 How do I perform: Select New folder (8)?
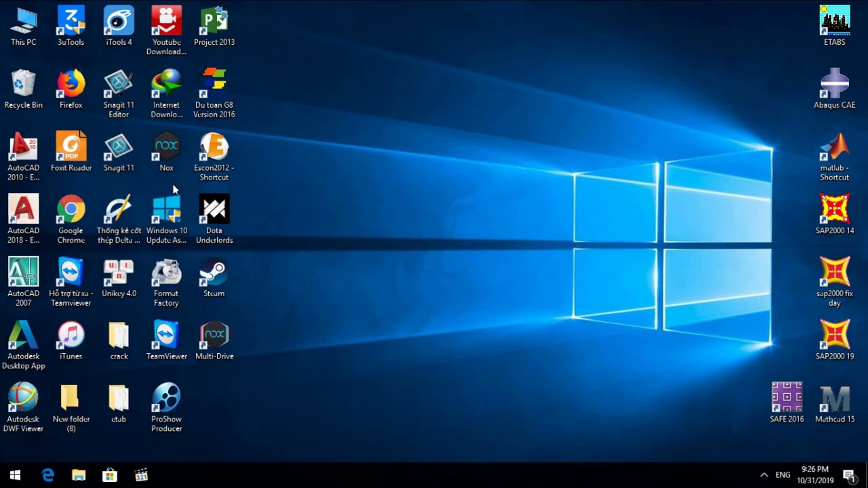[71, 408]
